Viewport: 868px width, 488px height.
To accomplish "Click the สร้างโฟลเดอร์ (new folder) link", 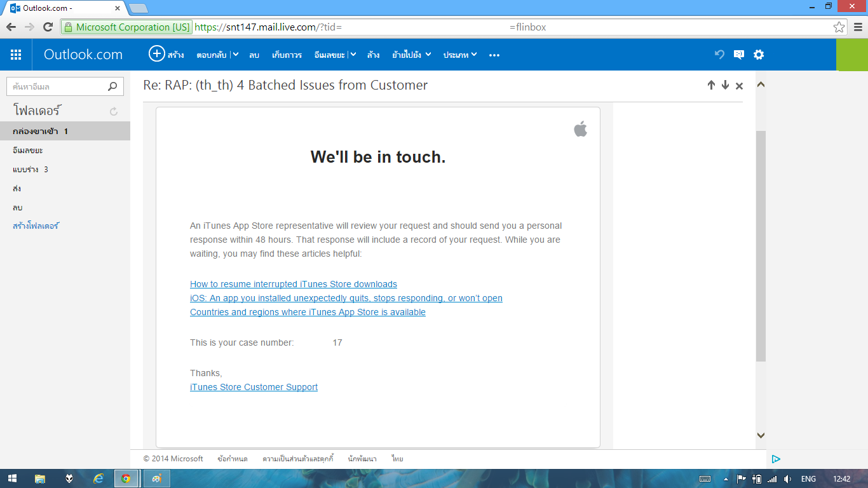I will 36,226.
